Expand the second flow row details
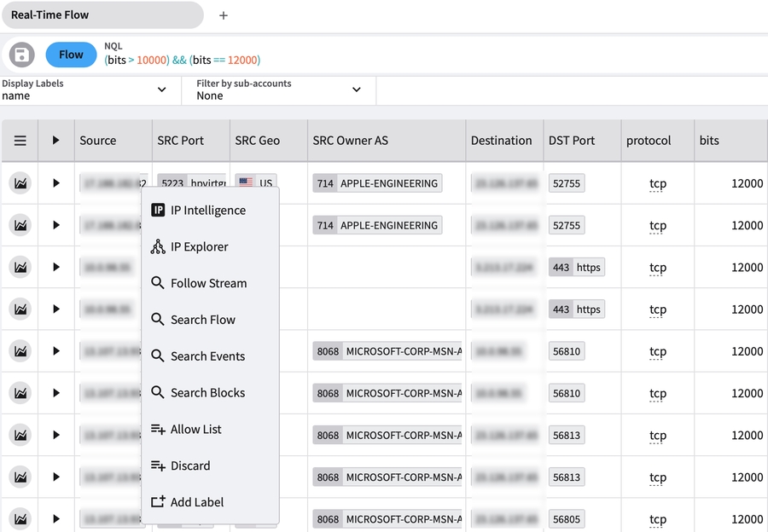This screenshot has height=532, width=768. click(56, 225)
